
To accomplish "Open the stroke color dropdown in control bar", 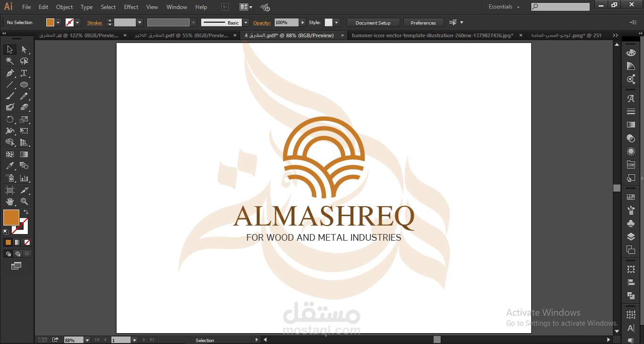I will pyautogui.click(x=78, y=23).
